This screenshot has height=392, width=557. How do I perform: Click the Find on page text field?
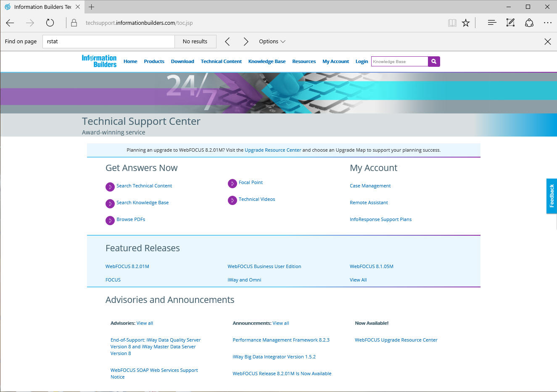pos(108,42)
